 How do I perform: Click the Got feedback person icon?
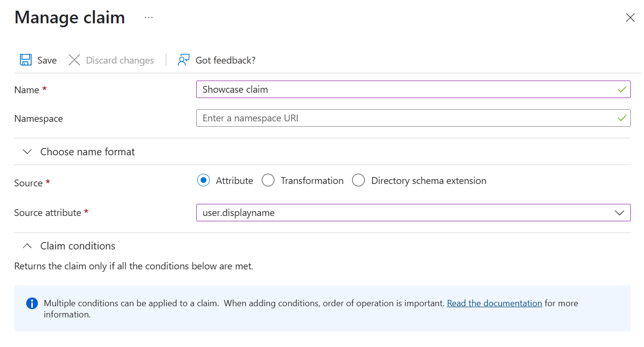183,60
